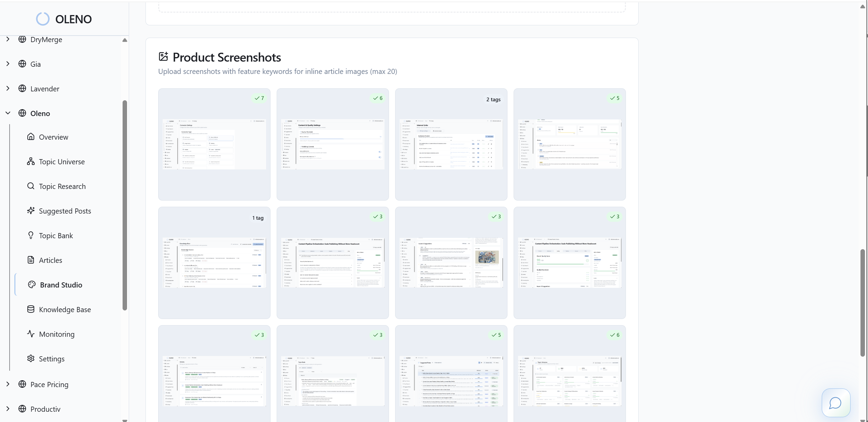Open the Settings gear icon
This screenshot has width=868, height=422.
click(x=31, y=359)
